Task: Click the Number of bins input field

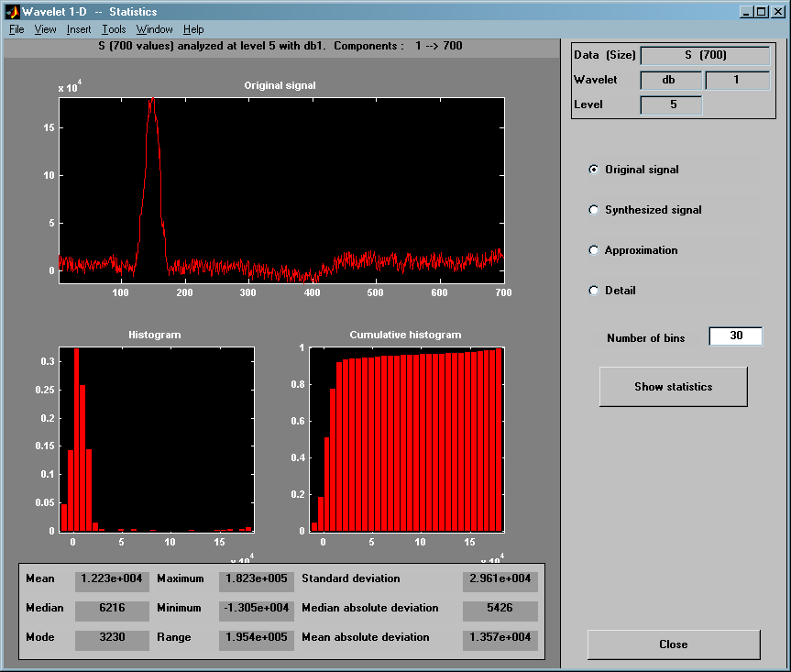Action: pyautogui.click(x=735, y=336)
